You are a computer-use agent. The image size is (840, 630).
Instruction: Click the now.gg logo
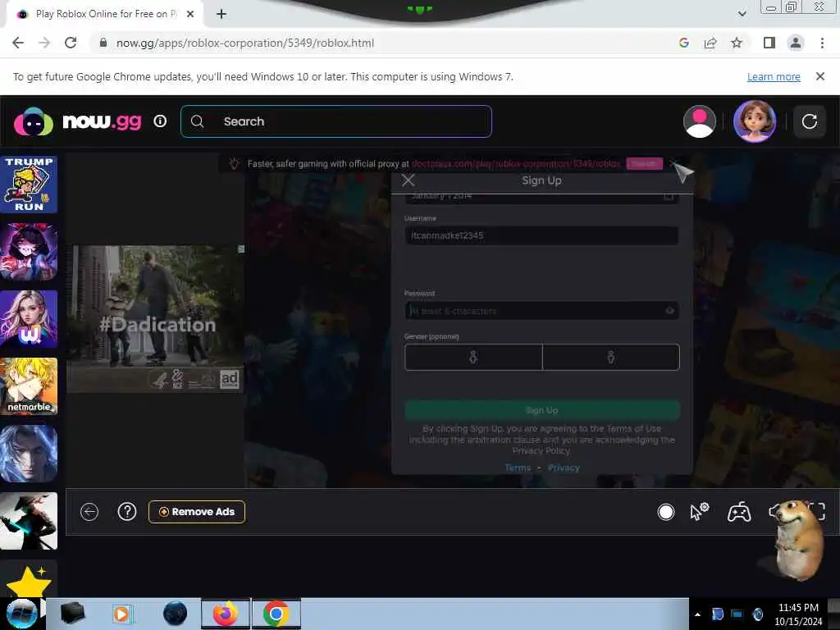point(78,121)
